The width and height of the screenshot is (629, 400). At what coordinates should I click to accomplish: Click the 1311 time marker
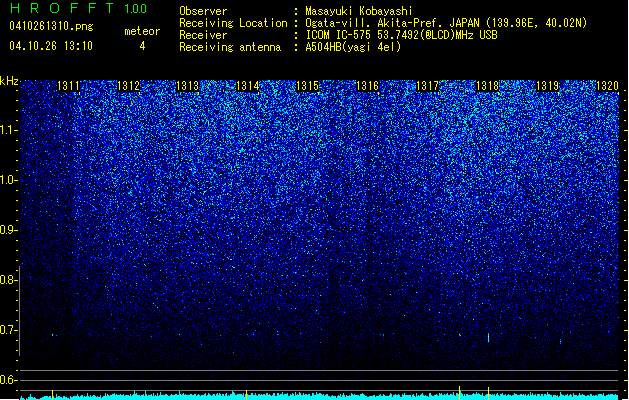tap(69, 86)
